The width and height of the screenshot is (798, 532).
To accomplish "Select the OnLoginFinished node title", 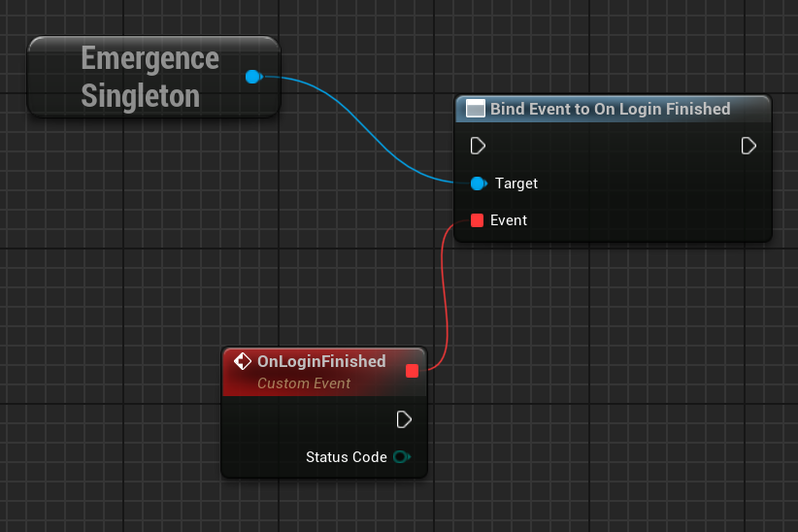I will pyautogui.click(x=321, y=361).
